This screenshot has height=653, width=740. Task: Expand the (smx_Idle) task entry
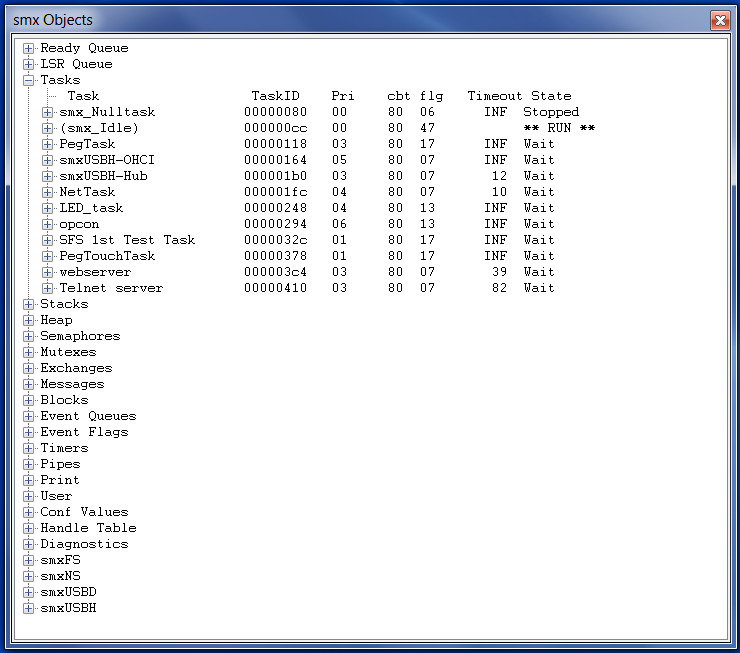(47, 128)
